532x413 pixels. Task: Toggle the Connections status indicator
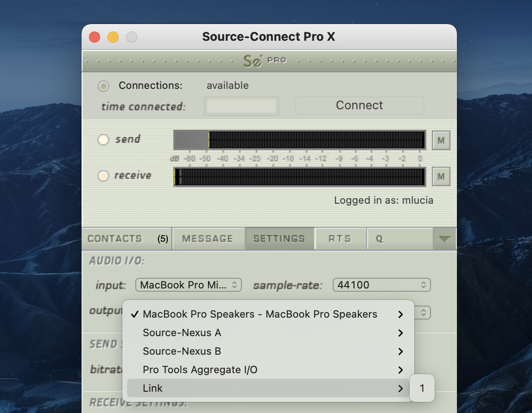click(x=103, y=86)
